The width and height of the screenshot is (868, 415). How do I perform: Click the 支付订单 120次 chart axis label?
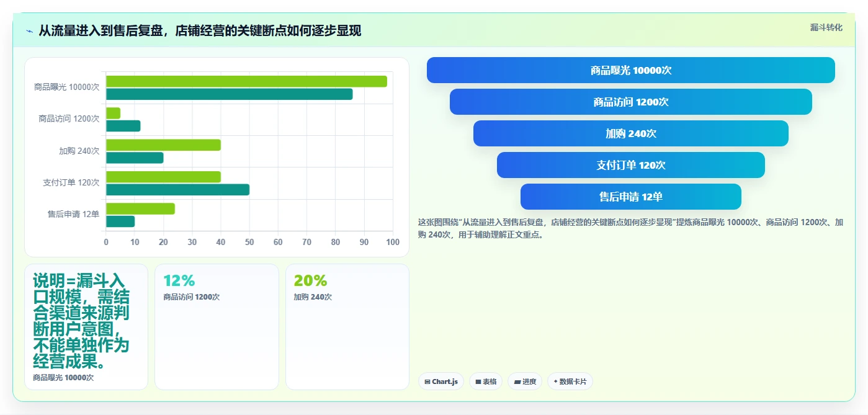[x=71, y=182]
